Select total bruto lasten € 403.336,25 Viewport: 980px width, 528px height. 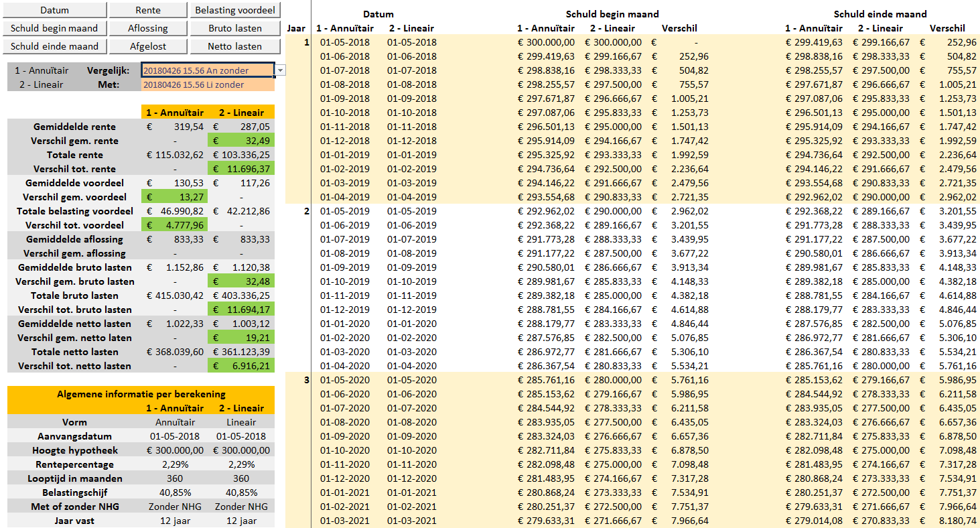pyautogui.click(x=241, y=295)
